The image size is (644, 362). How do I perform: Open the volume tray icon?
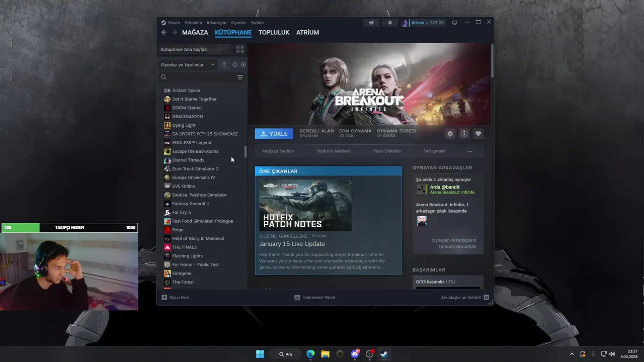pyautogui.click(x=612, y=354)
